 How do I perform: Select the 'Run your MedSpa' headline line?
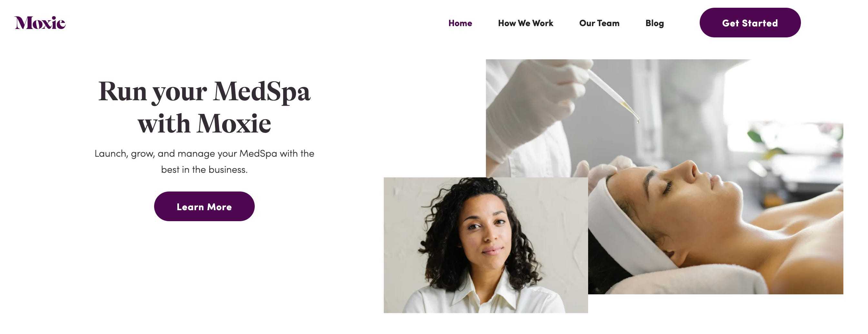pos(204,92)
